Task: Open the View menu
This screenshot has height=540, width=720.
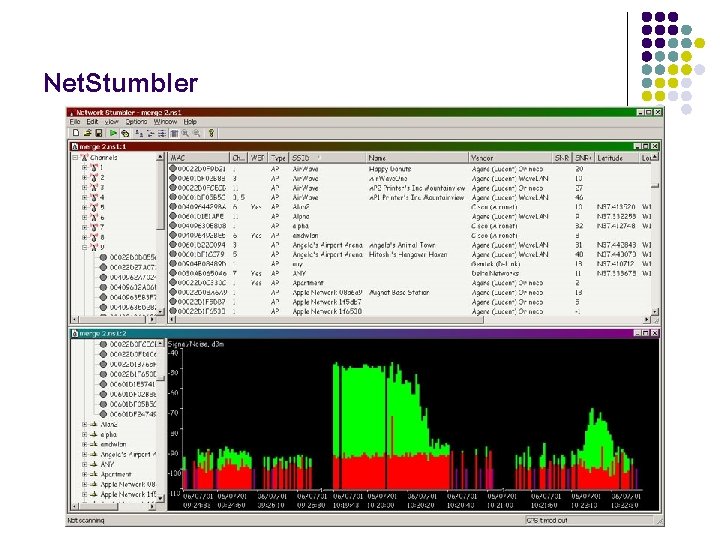Action: pos(112,122)
